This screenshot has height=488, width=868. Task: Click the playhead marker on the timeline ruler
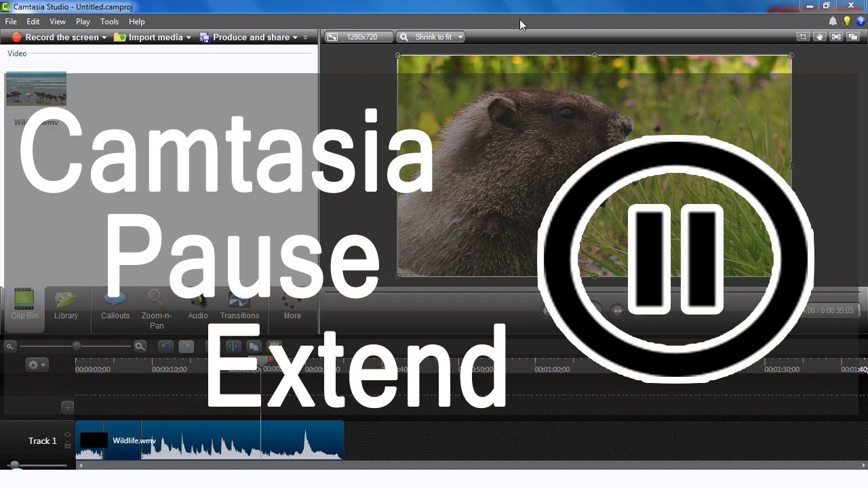click(260, 362)
